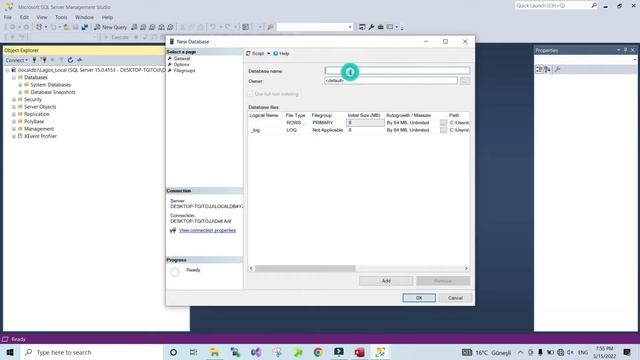This screenshot has height=360, width=640.
Task: Open the File menu
Action: pyautogui.click(x=8, y=17)
